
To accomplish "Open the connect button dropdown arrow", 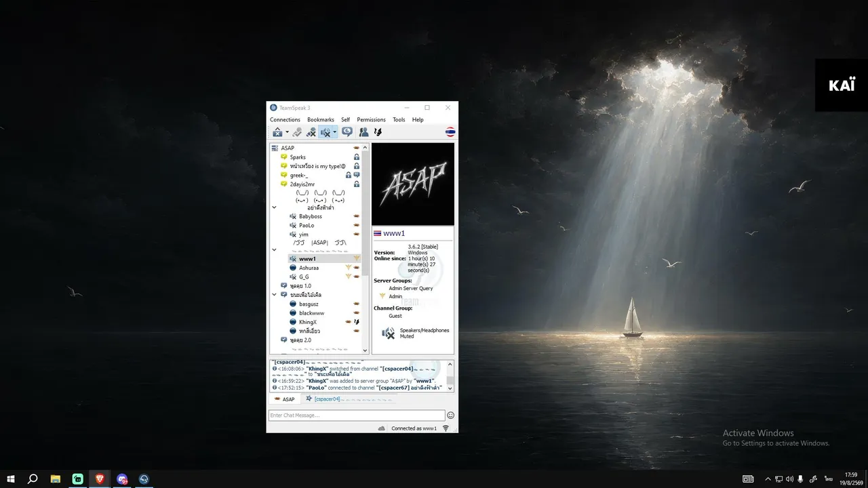I will (x=287, y=132).
